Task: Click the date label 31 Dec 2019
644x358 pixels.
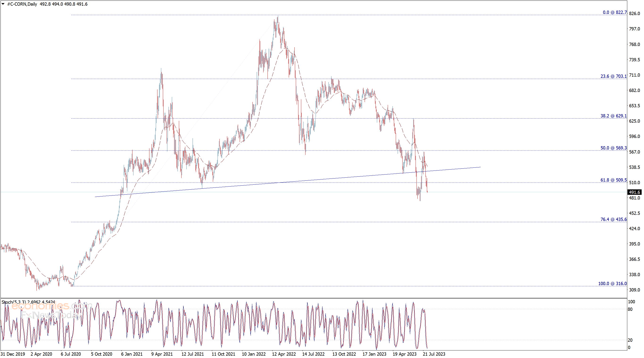Action: (13, 354)
